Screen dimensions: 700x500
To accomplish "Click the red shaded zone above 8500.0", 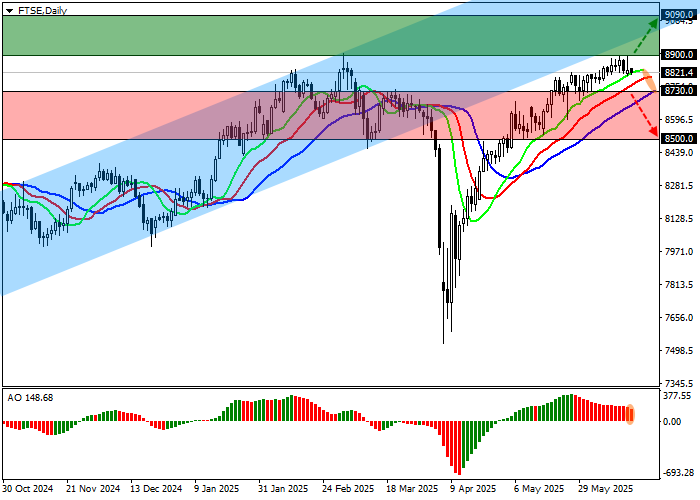I will click(200, 115).
